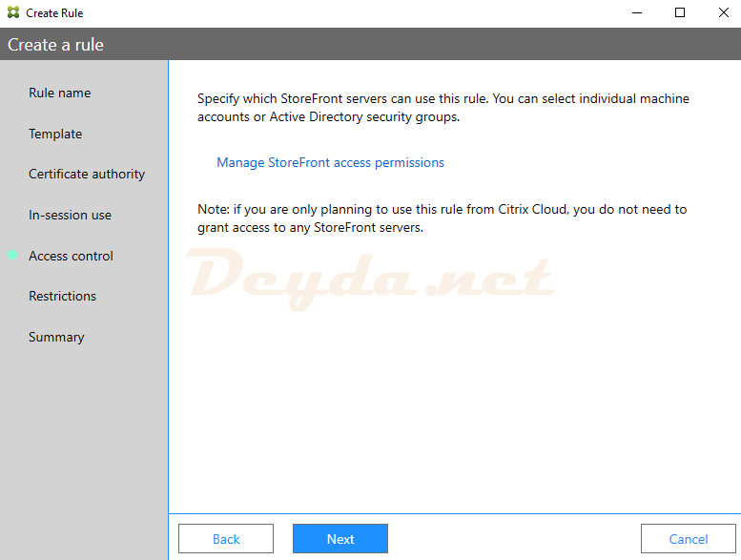Jump to the Restrictions step
The height and width of the screenshot is (560, 741).
coord(62,296)
